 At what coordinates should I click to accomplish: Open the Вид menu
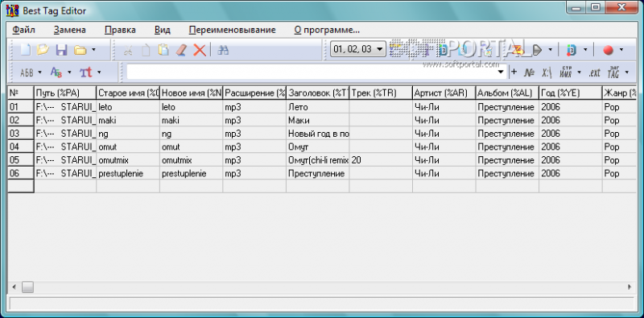point(163,30)
